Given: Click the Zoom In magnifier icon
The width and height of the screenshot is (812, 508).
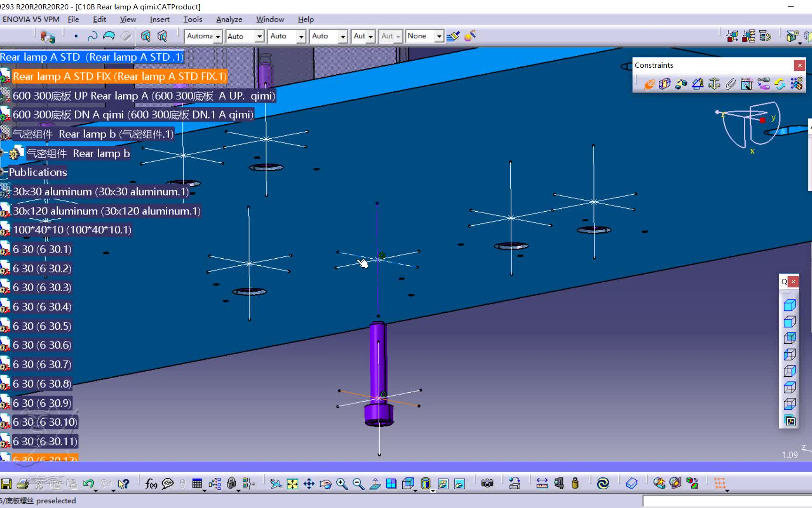Looking at the screenshot, I should (342, 484).
